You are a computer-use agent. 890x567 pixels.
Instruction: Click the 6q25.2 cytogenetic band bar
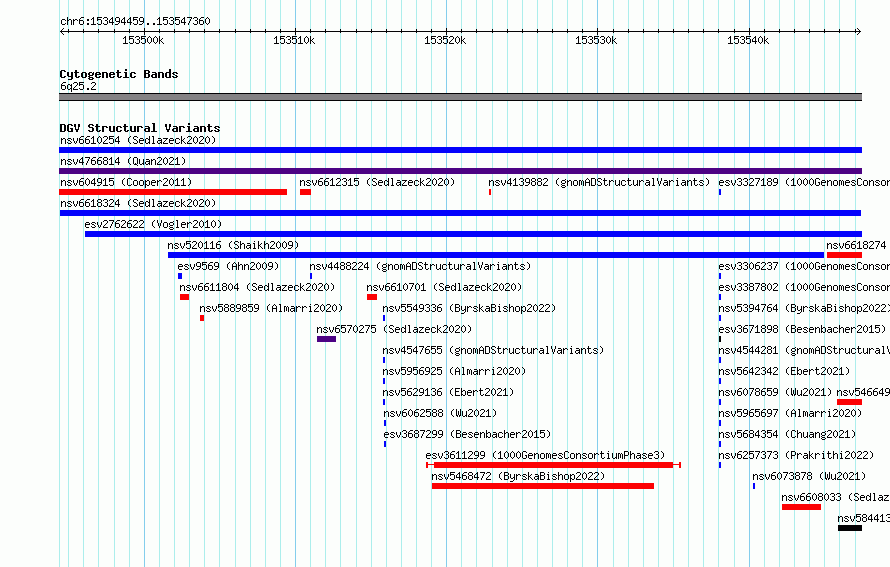pyautogui.click(x=460, y=97)
